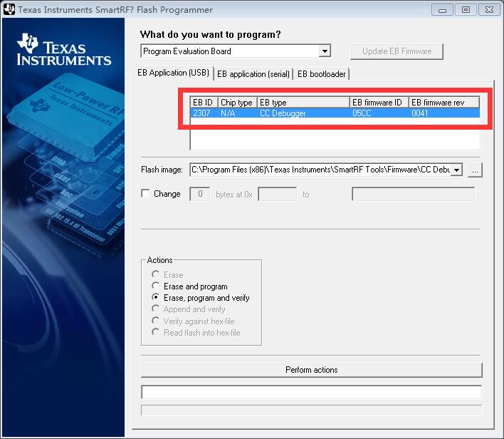Screen dimensions: 504x439
Task: Select Erase, program and verify option
Action: (x=156, y=297)
